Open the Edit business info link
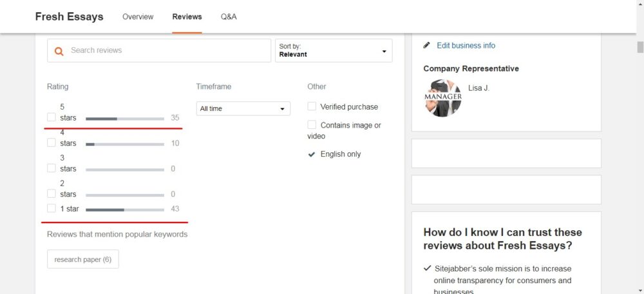Viewport: 644px width, 294px height. point(466,46)
